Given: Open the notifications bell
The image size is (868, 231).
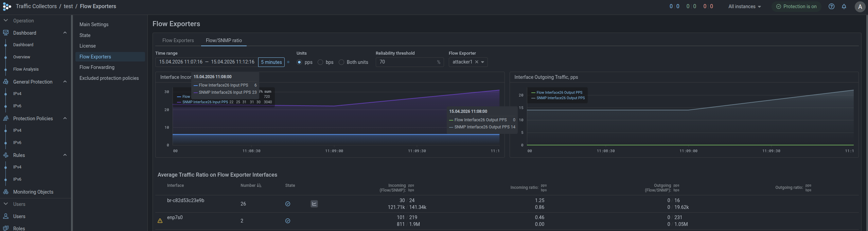Looking at the screenshot, I should 844,6.
